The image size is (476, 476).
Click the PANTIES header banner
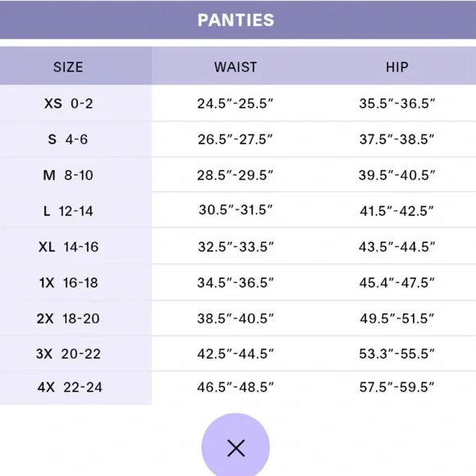238,20
